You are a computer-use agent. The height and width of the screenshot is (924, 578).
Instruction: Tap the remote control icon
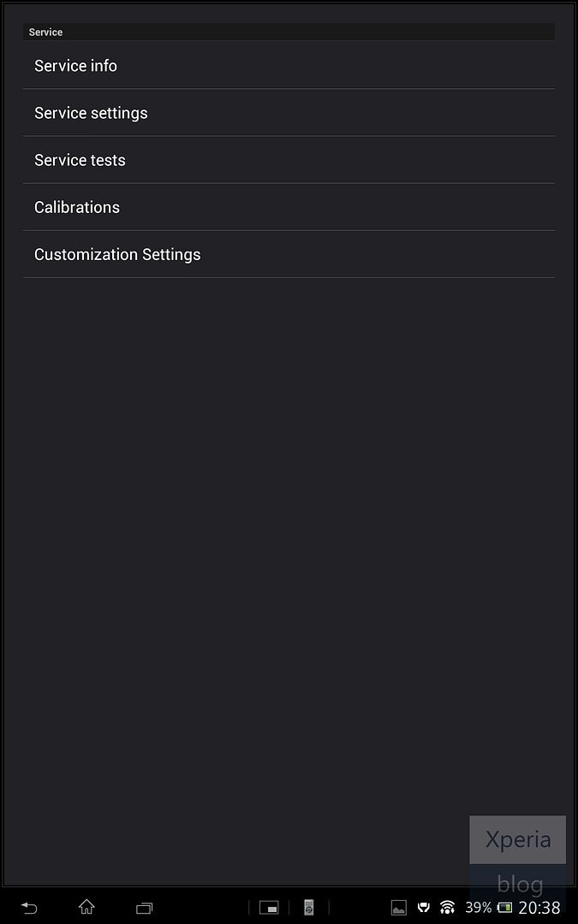tap(309, 908)
